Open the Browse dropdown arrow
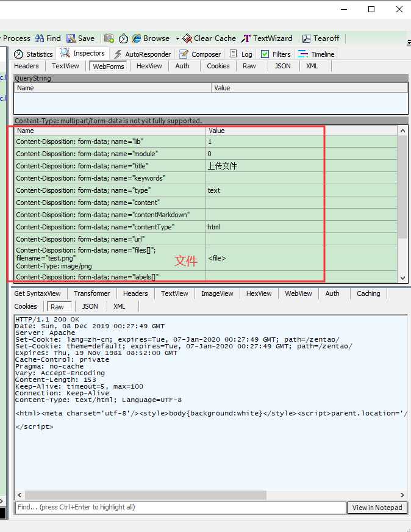Viewport: 411px width, 532px height. tap(177, 38)
